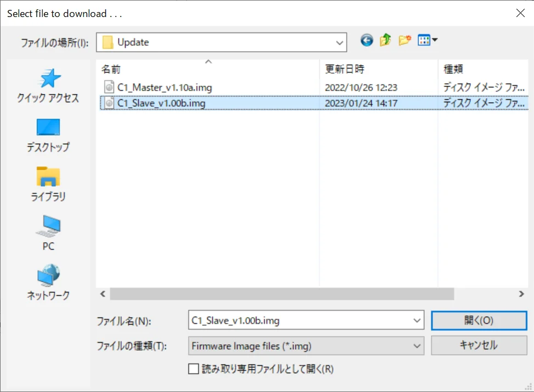The width and height of the screenshot is (534, 392).
Task: Open the view menu icon
Action: click(428, 40)
